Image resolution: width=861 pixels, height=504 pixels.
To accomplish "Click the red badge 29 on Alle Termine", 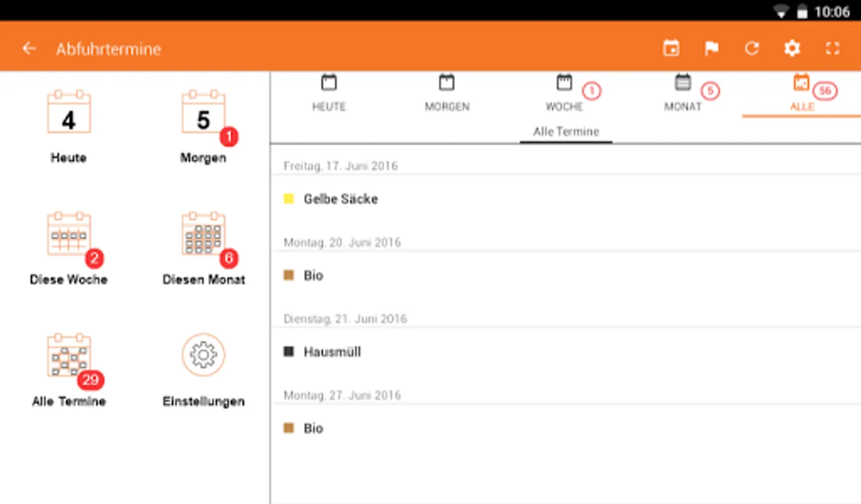I will (x=90, y=380).
